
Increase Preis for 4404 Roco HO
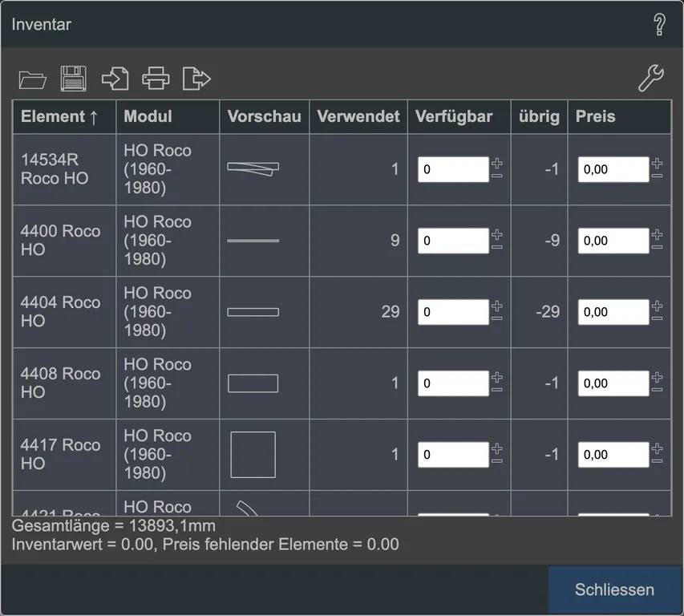(657, 306)
